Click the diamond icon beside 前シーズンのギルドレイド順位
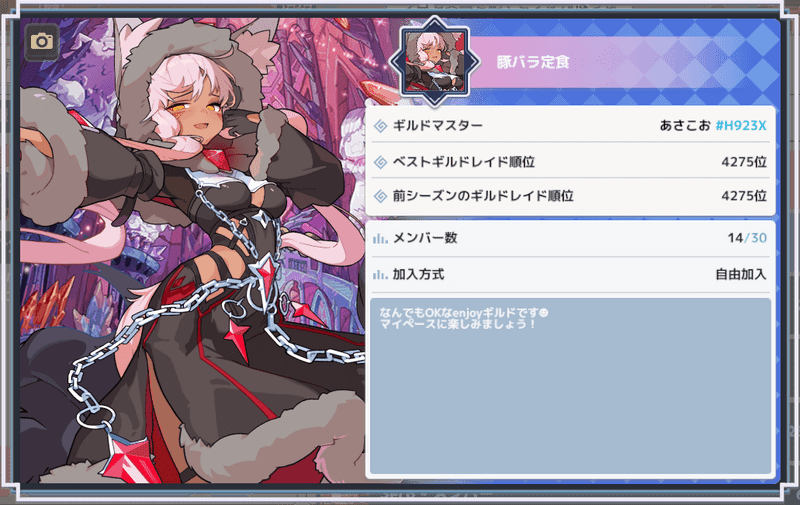The width and height of the screenshot is (800, 505). coord(381,196)
